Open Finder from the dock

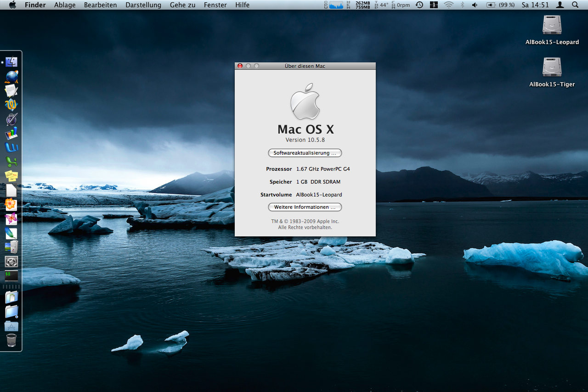[11, 62]
